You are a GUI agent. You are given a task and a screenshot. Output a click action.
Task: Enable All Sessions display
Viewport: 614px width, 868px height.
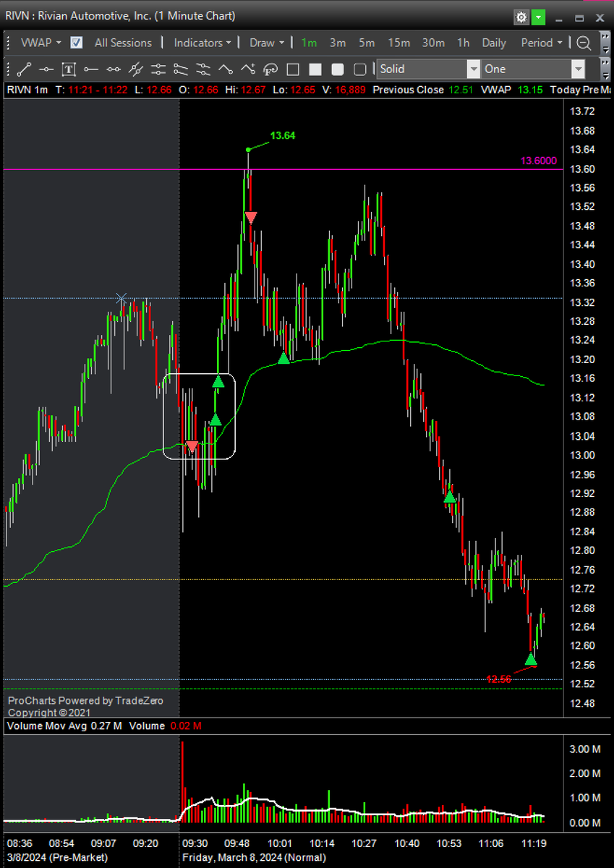123,43
